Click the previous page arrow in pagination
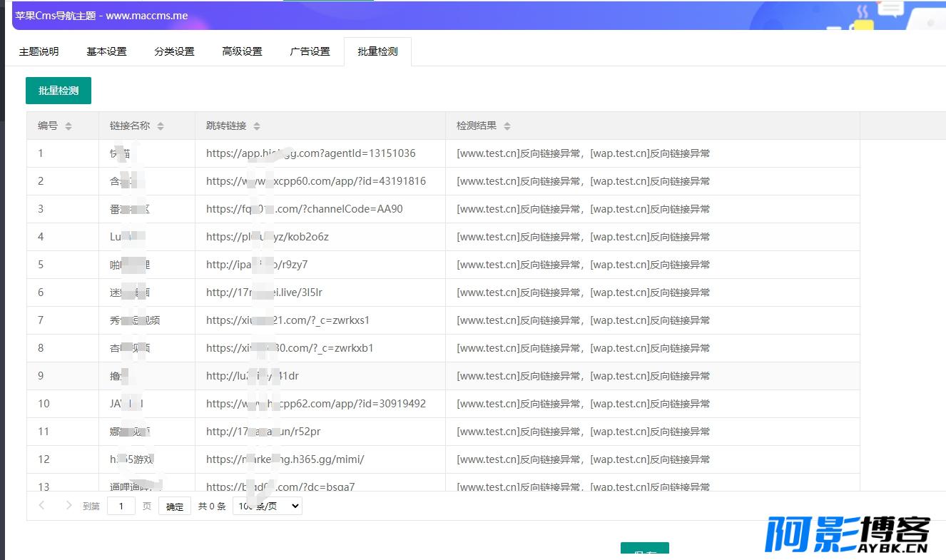This screenshot has height=560, width=946. [41, 505]
